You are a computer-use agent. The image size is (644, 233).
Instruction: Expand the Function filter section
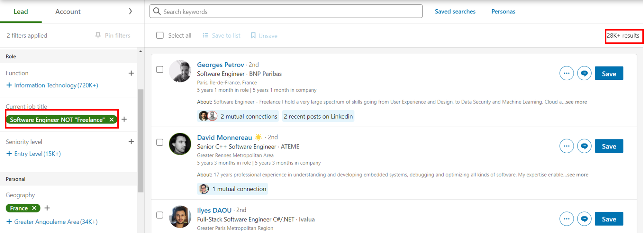(x=131, y=73)
